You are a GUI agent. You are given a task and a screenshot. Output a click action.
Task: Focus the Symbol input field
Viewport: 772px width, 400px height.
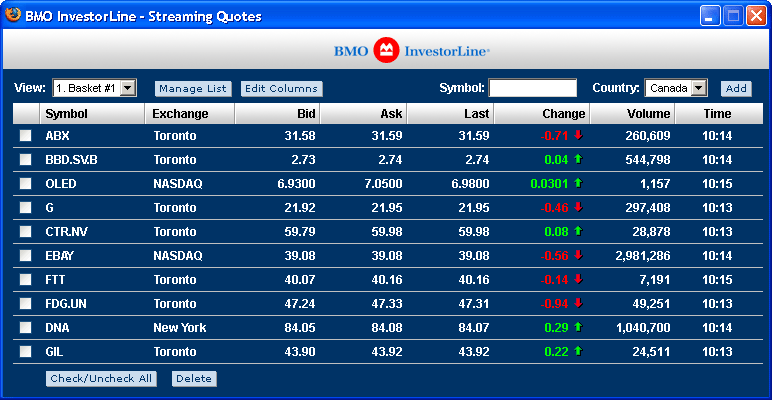point(533,88)
